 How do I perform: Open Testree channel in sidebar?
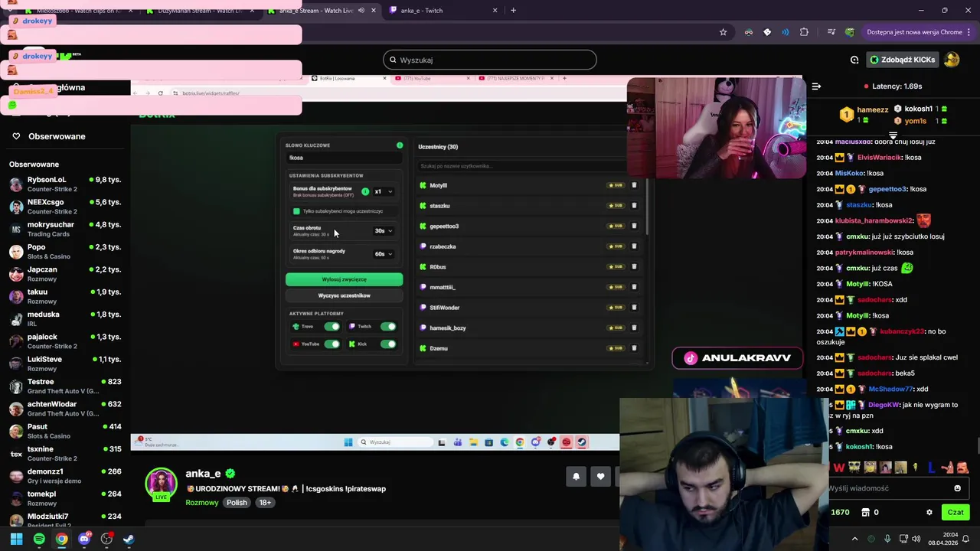(65, 386)
